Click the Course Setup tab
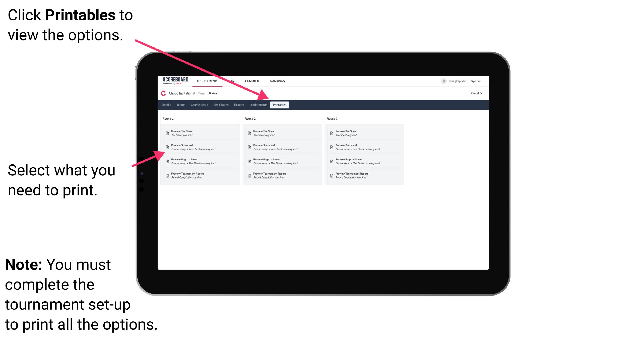The image size is (644, 346). click(x=199, y=105)
